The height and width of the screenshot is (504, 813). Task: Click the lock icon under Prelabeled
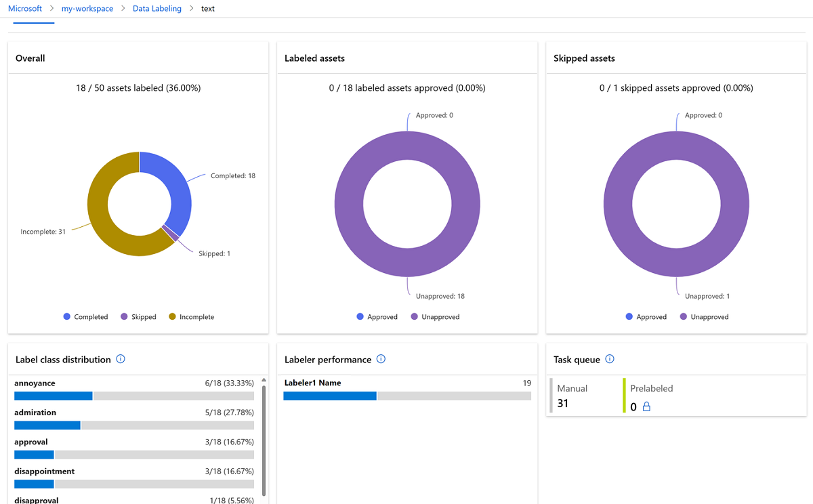point(646,407)
